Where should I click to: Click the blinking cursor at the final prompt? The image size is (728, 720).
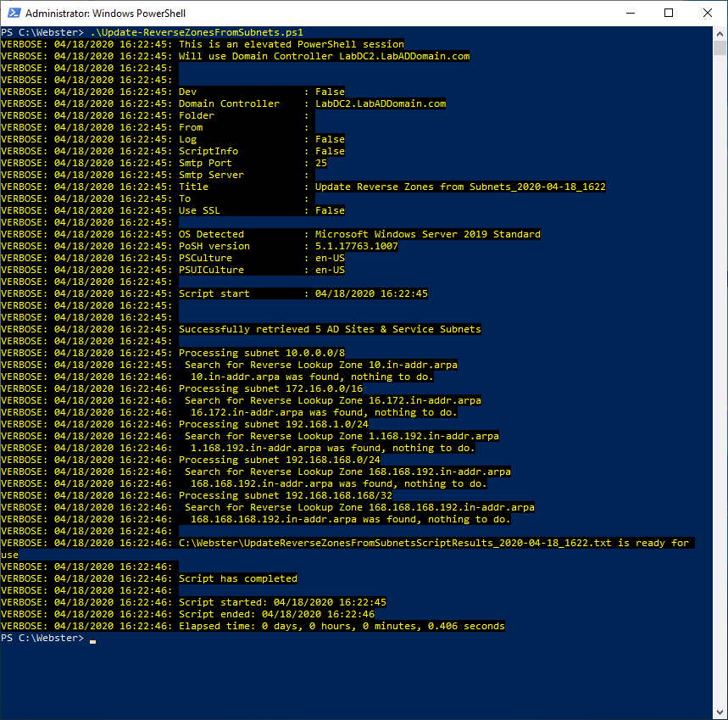pos(92,639)
